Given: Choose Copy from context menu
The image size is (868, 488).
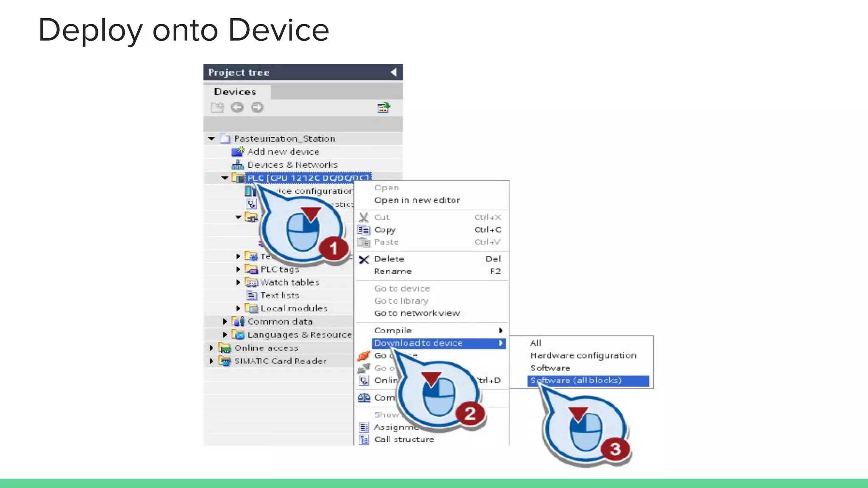Looking at the screenshot, I should pyautogui.click(x=385, y=230).
